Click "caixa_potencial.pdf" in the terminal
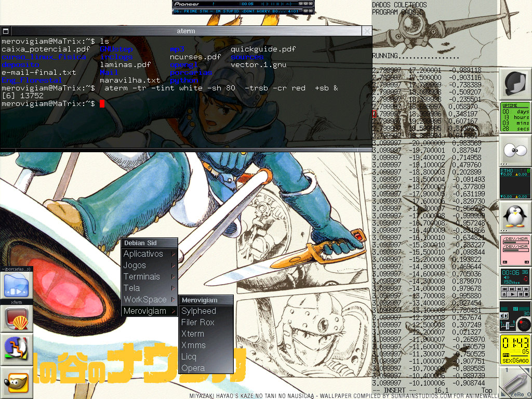 tap(46, 49)
